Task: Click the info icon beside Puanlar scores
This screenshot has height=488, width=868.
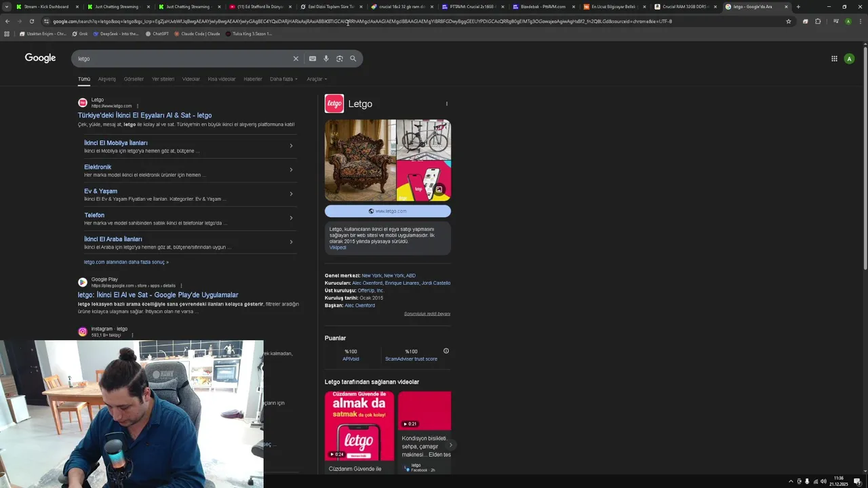Action: [x=446, y=351]
